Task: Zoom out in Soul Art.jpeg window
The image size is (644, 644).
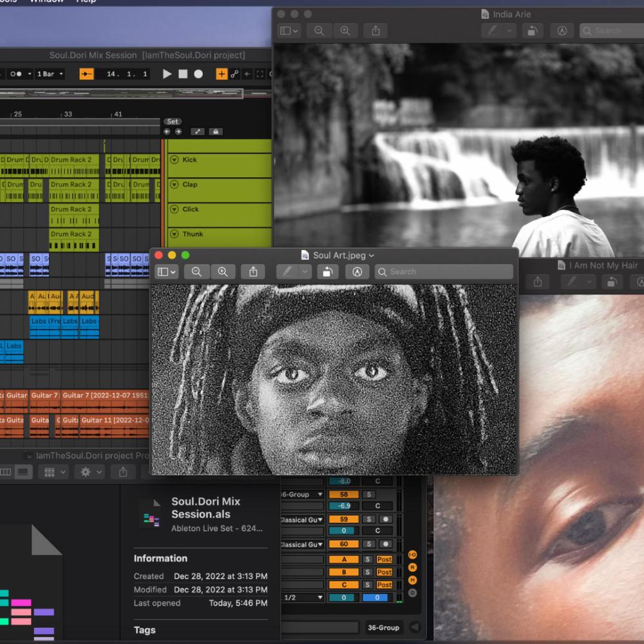Action: coord(196,272)
